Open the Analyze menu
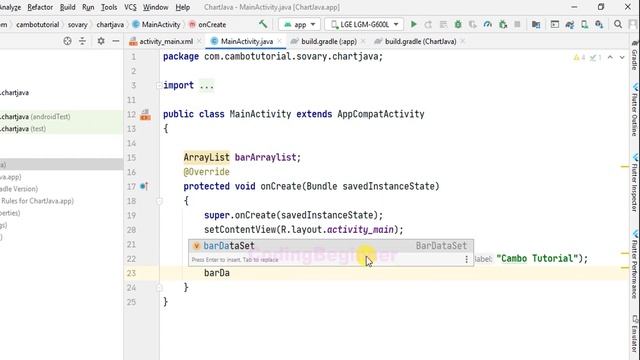The image size is (640, 360). coord(10,7)
